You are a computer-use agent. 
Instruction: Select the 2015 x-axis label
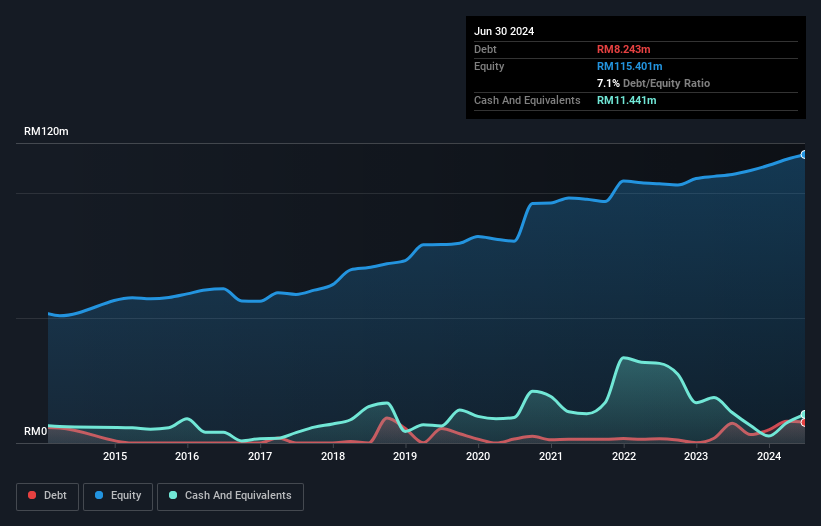115,456
